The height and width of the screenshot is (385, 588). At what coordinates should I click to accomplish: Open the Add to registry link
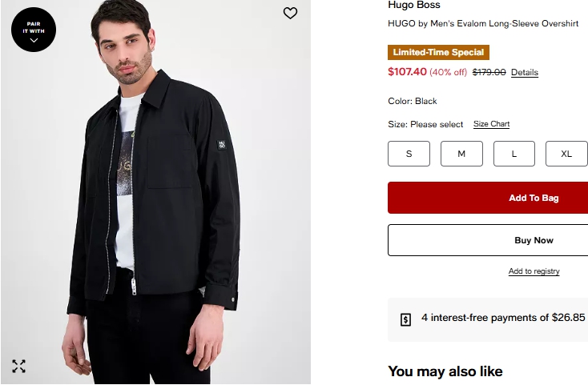tap(534, 271)
